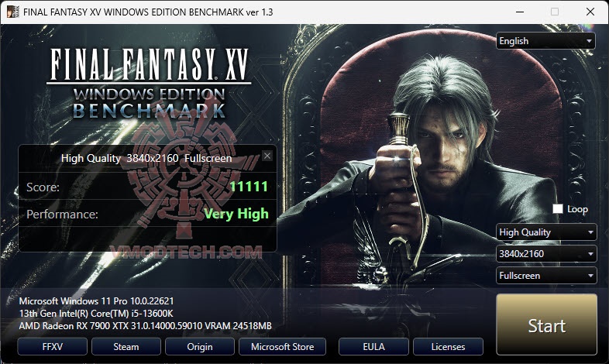
Task: Click the AMD Radeon RX 7900 XTX line
Action: pos(145,326)
